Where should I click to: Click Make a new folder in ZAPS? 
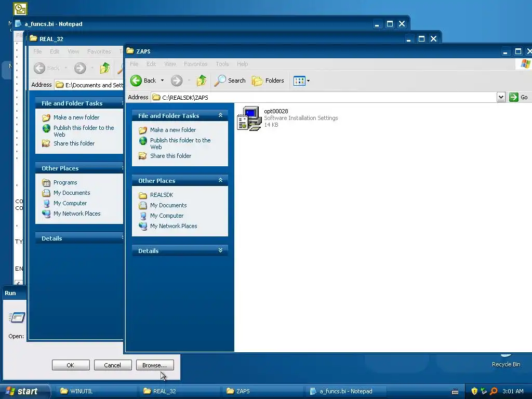[172, 130]
